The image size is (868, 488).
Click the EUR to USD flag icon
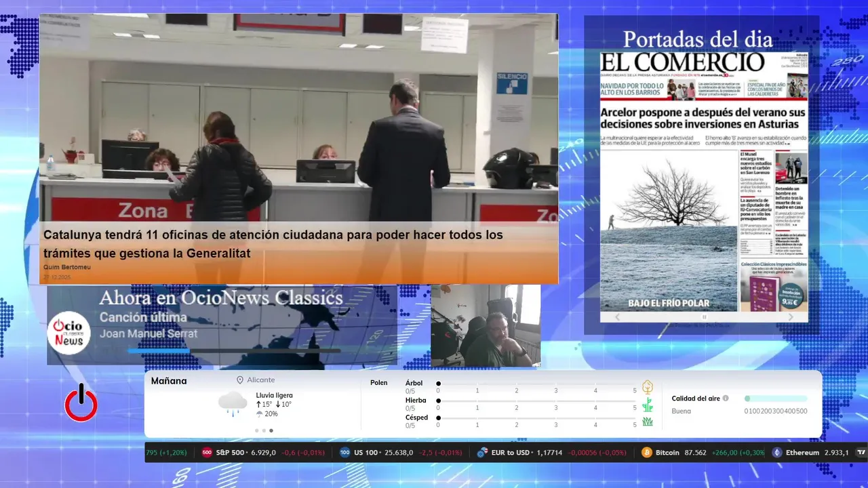click(x=483, y=453)
